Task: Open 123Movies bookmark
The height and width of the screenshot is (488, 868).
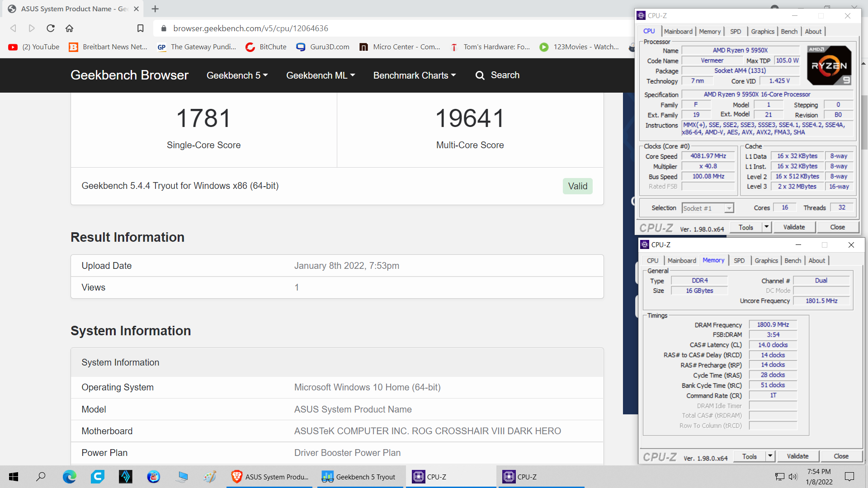Action: pyautogui.click(x=579, y=47)
